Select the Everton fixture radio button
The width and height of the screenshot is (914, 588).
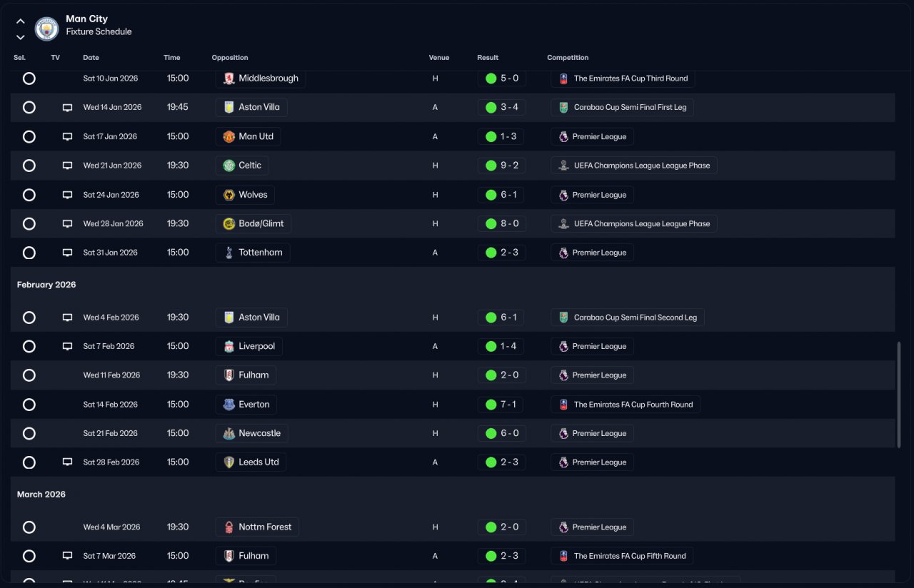pyautogui.click(x=29, y=405)
